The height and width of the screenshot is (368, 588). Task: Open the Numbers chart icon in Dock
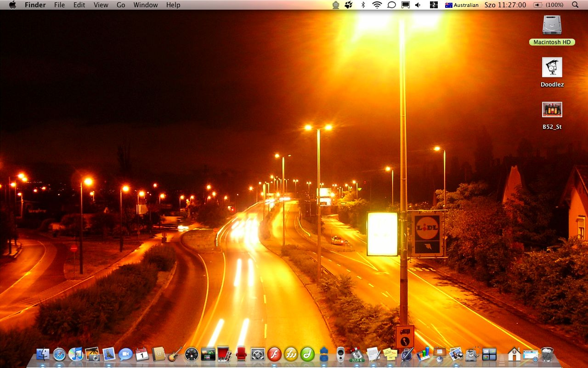(423, 354)
